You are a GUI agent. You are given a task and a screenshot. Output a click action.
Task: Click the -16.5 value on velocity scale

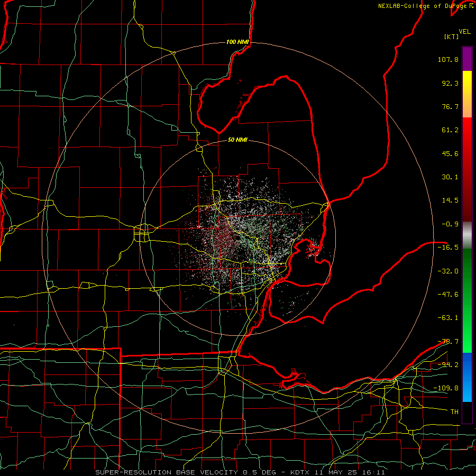[x=448, y=248]
